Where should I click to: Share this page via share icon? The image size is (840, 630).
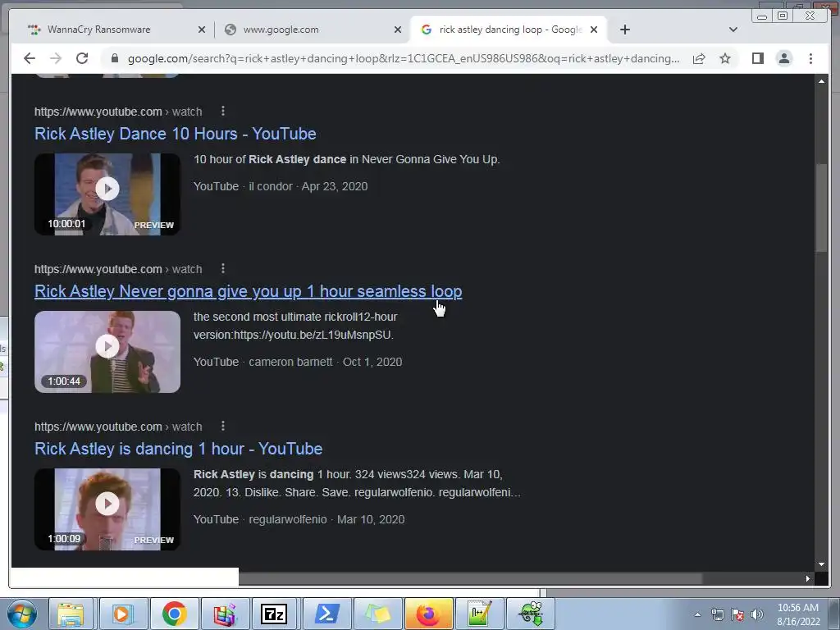pyautogui.click(x=699, y=58)
